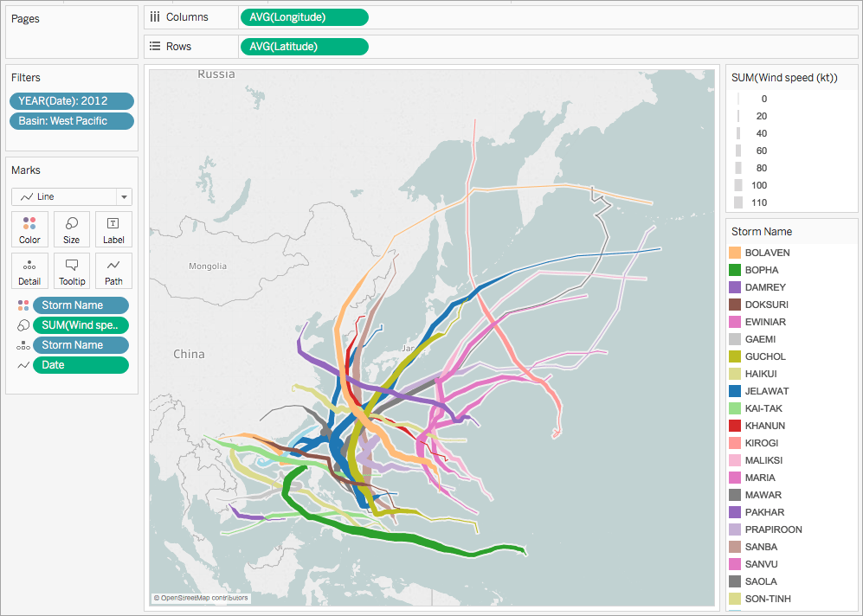Select the Basin: West Pacific filter pill

pyautogui.click(x=72, y=121)
